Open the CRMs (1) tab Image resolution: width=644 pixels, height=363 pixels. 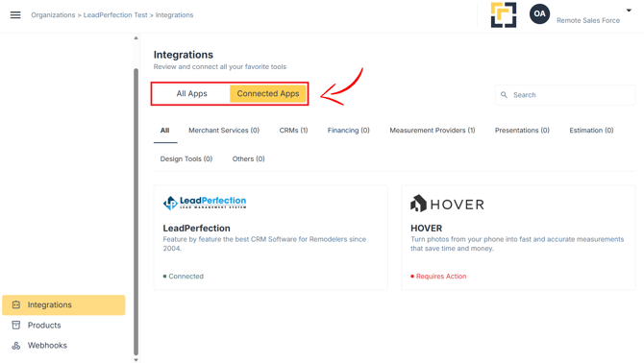(293, 131)
